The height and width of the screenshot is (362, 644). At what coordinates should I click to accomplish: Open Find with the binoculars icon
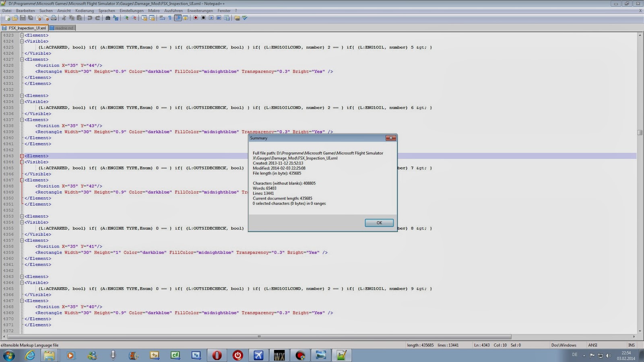pos(108,18)
